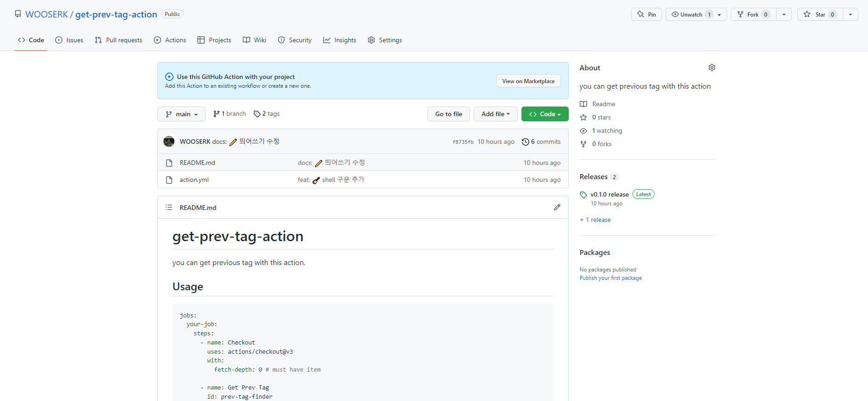Viewport: 868px width, 401px height.
Task: Click View on Marketplace button
Action: 528,81
